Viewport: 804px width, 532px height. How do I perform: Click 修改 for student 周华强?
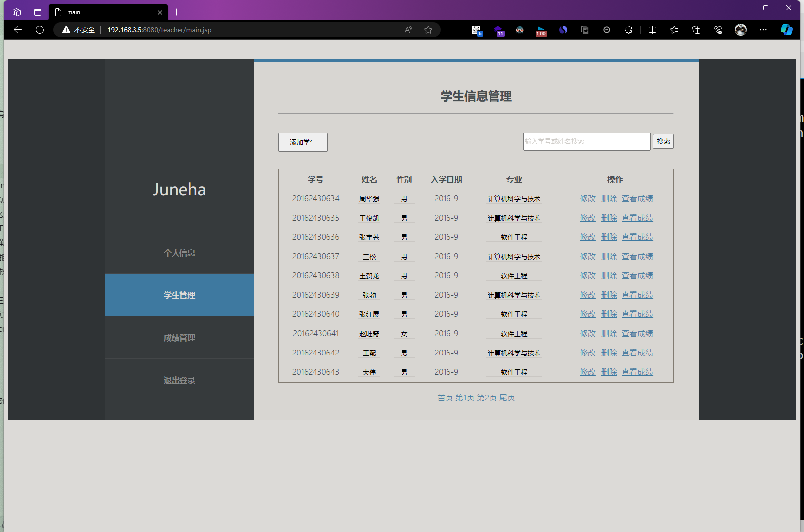tap(588, 199)
